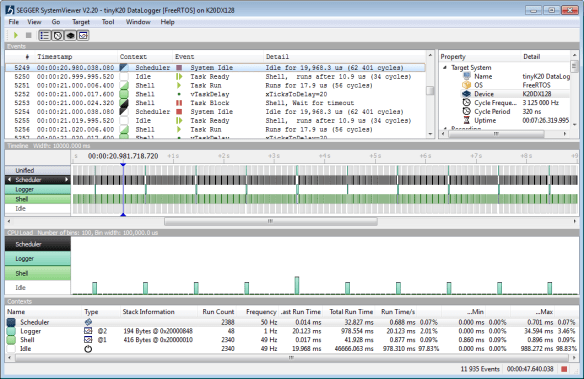Screen dimensions: 584x379
Task: Click the red recording indicator in status bar
Action: click(564, 369)
